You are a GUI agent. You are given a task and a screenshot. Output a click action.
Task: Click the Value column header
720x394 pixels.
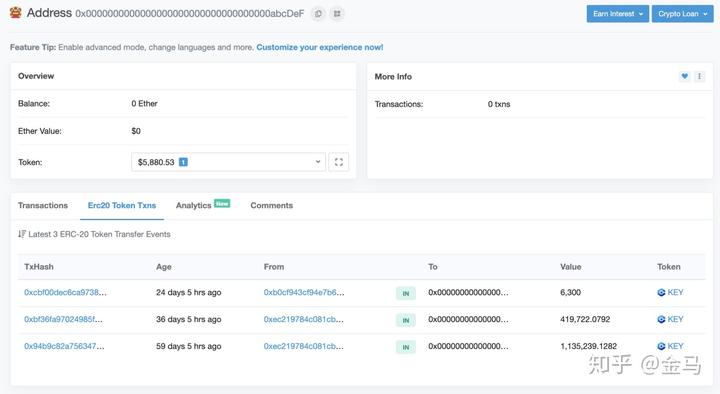571,267
